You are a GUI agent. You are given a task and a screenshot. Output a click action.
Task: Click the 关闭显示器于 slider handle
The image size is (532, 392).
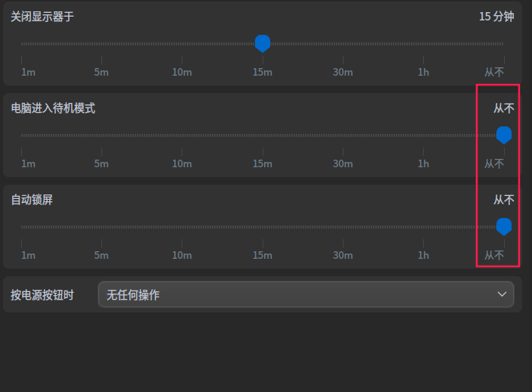(263, 43)
